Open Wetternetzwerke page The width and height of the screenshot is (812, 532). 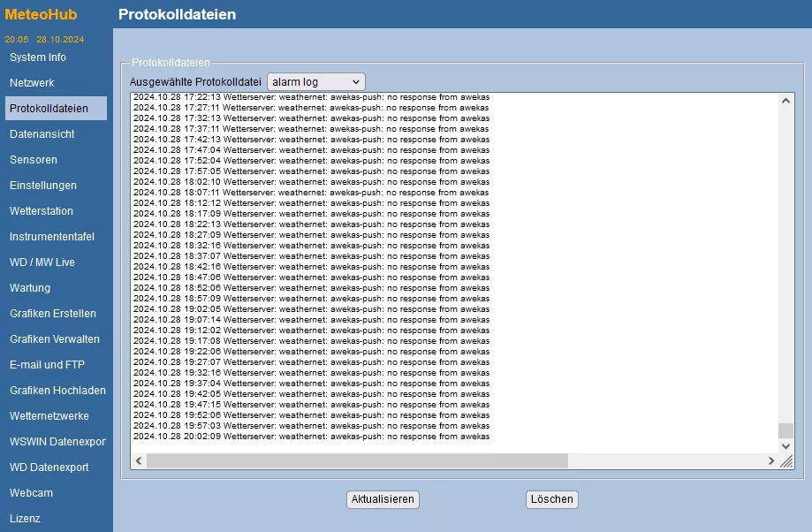click(49, 416)
